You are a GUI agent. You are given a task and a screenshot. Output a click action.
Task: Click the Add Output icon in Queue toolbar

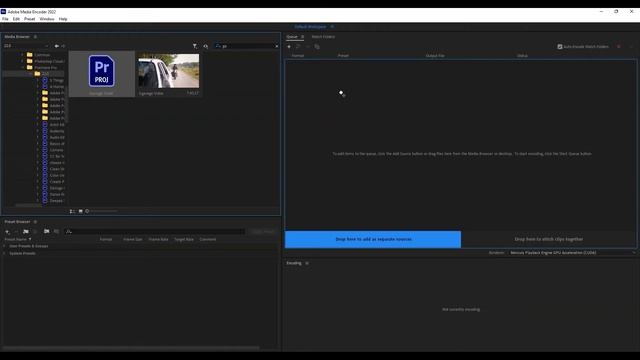click(298, 47)
